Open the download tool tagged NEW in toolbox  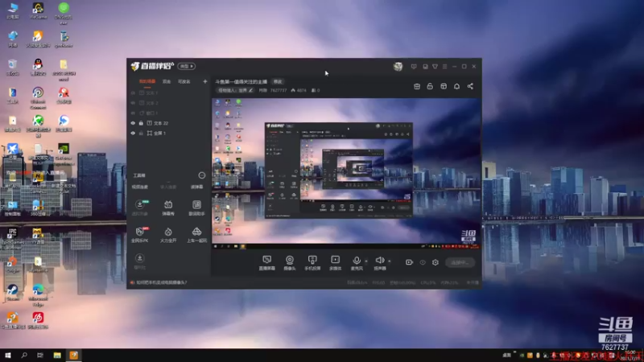click(139, 208)
